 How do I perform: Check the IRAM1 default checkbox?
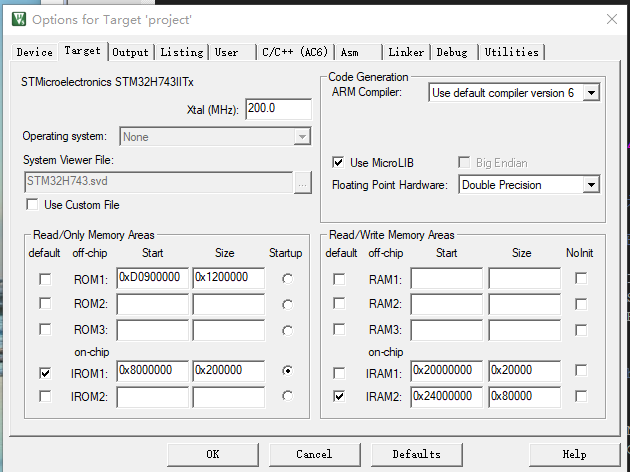pyautogui.click(x=339, y=373)
